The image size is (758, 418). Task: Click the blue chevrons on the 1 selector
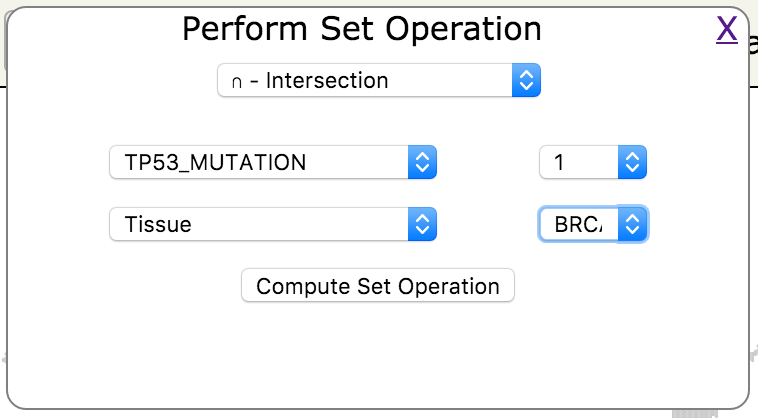click(632, 162)
